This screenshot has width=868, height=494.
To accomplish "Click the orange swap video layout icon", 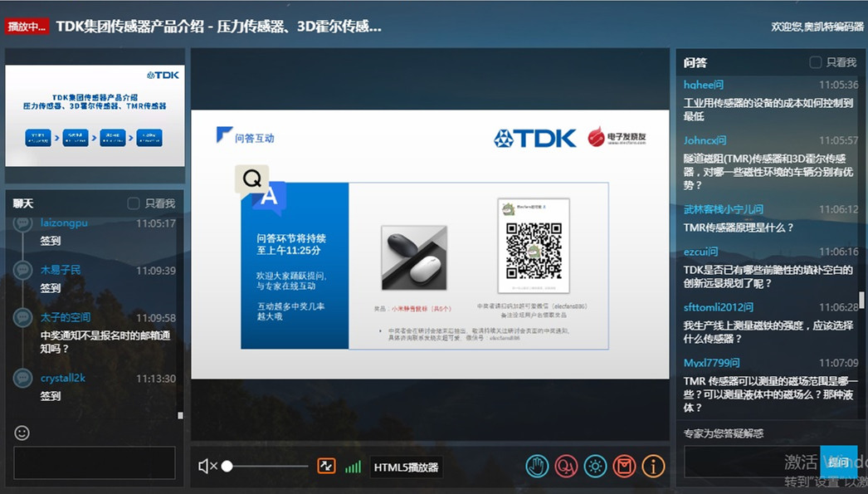I will click(326, 467).
